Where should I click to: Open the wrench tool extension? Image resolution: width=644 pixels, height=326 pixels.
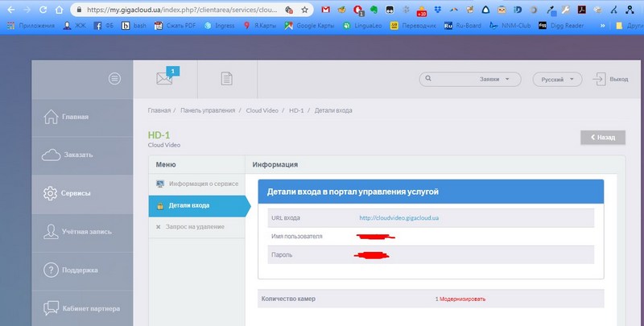point(566,10)
